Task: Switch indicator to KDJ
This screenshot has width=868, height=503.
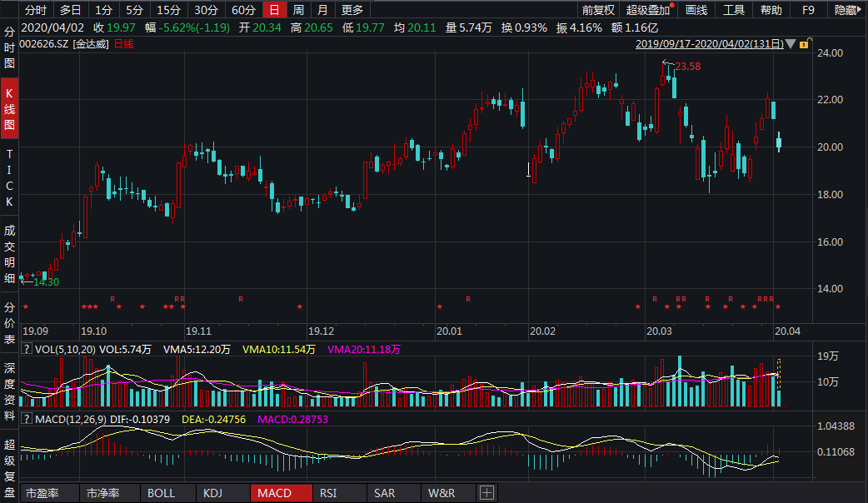Action: click(222, 492)
